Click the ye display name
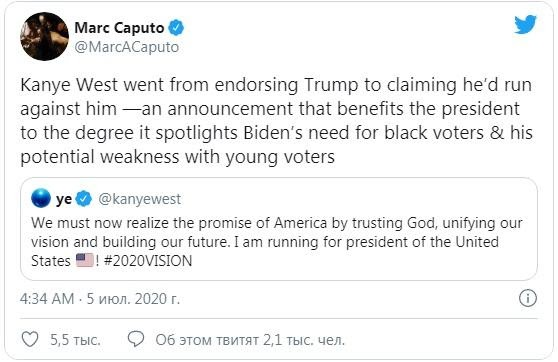The width and height of the screenshot is (558, 362). (x=64, y=199)
